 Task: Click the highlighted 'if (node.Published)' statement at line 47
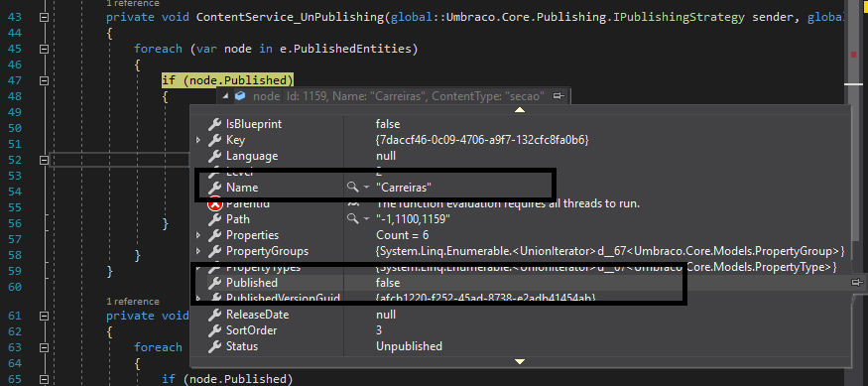(x=227, y=80)
